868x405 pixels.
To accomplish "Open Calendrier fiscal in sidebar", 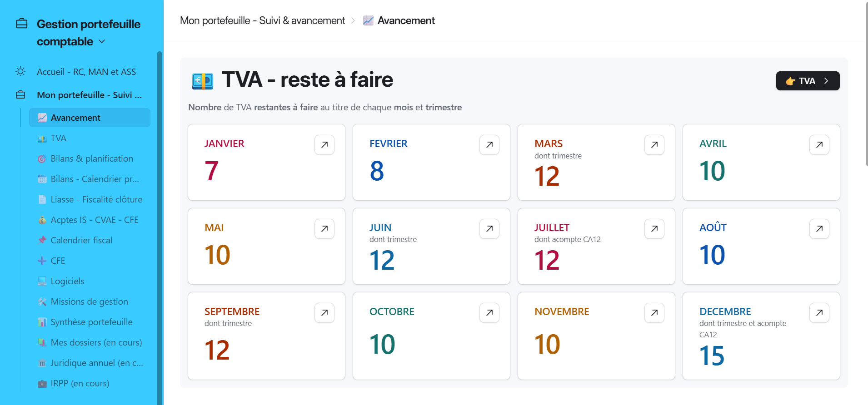I will [x=81, y=240].
